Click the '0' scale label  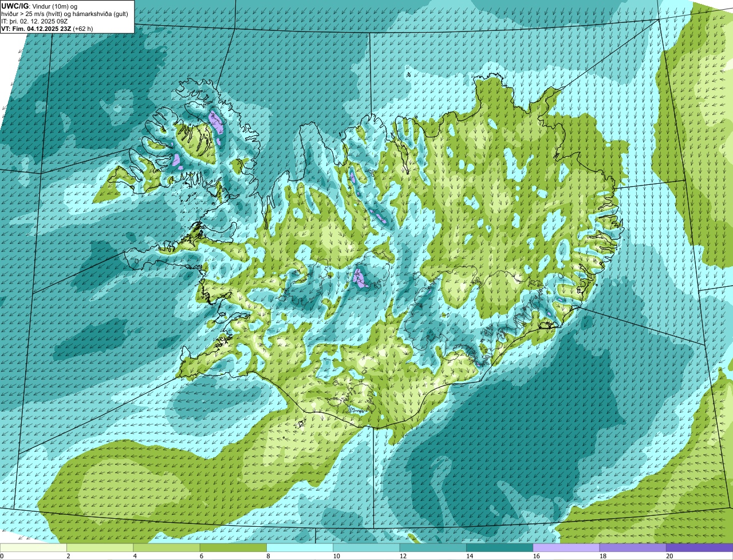pyautogui.click(x=2, y=556)
